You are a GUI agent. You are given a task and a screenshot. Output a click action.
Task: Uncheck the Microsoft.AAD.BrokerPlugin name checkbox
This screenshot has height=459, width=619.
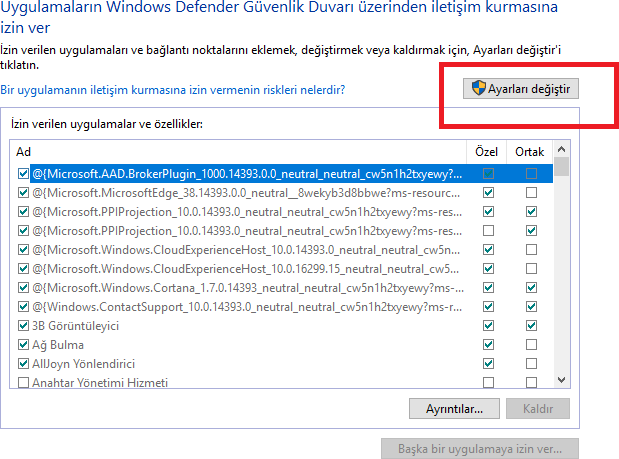pyautogui.click(x=23, y=174)
